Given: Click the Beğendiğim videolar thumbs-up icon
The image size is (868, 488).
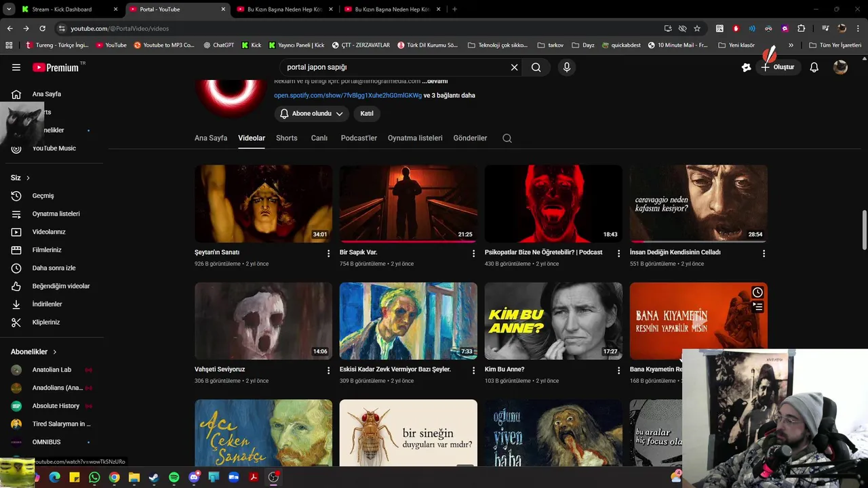Looking at the screenshot, I should coord(16,286).
